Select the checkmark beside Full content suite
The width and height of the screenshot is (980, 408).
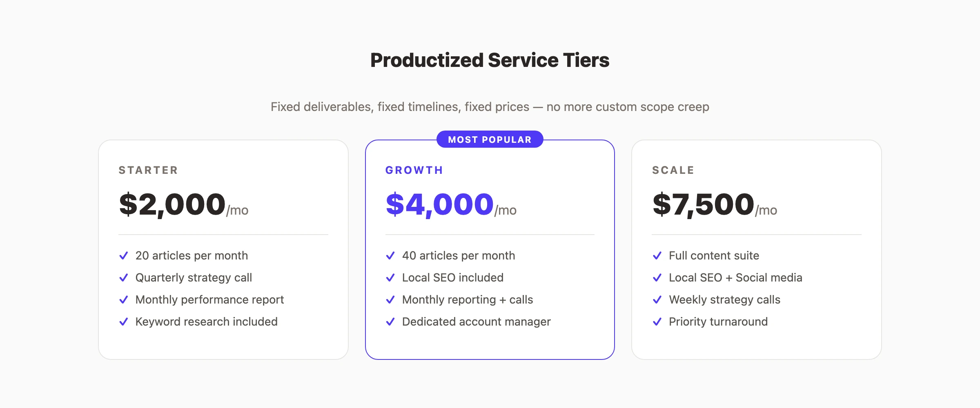click(657, 255)
